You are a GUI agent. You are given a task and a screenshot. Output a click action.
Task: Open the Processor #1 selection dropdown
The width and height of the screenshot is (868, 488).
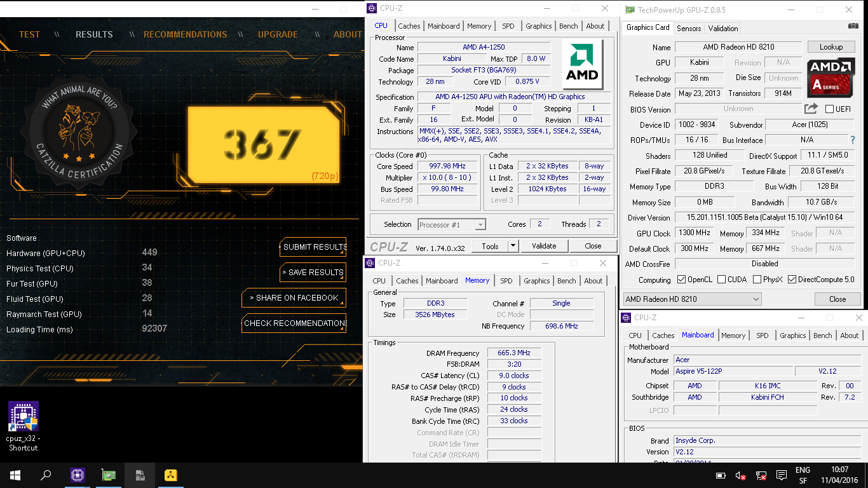pos(452,224)
